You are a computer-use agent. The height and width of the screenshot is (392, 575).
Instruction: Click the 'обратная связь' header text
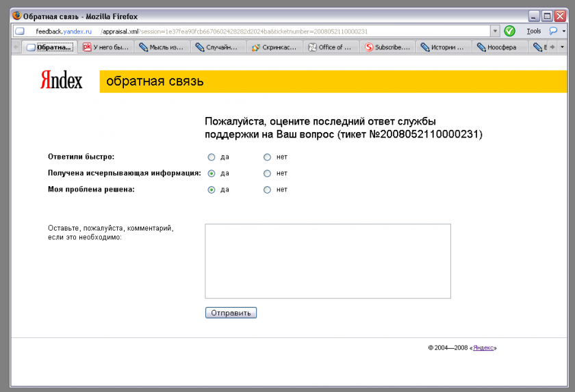[x=155, y=81]
